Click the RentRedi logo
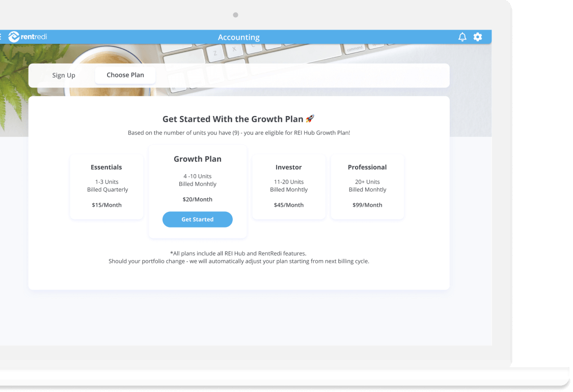The width and height of the screenshot is (573, 392). [x=28, y=37]
